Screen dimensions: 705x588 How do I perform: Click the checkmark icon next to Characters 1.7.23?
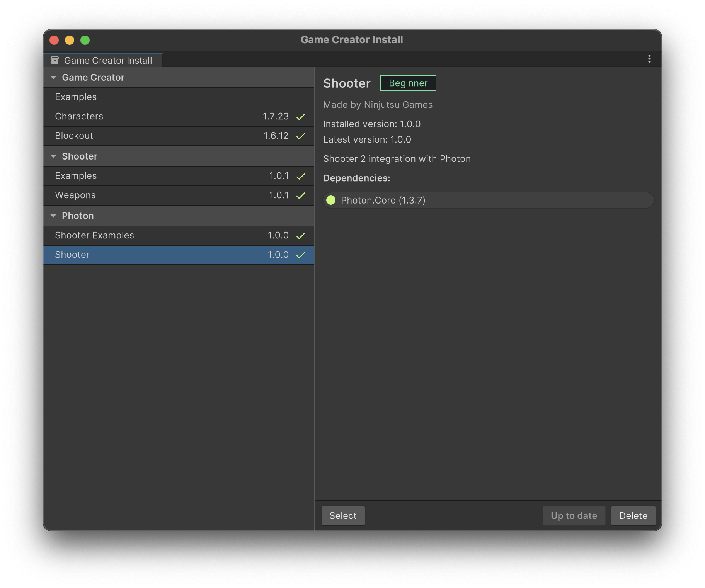pos(301,117)
